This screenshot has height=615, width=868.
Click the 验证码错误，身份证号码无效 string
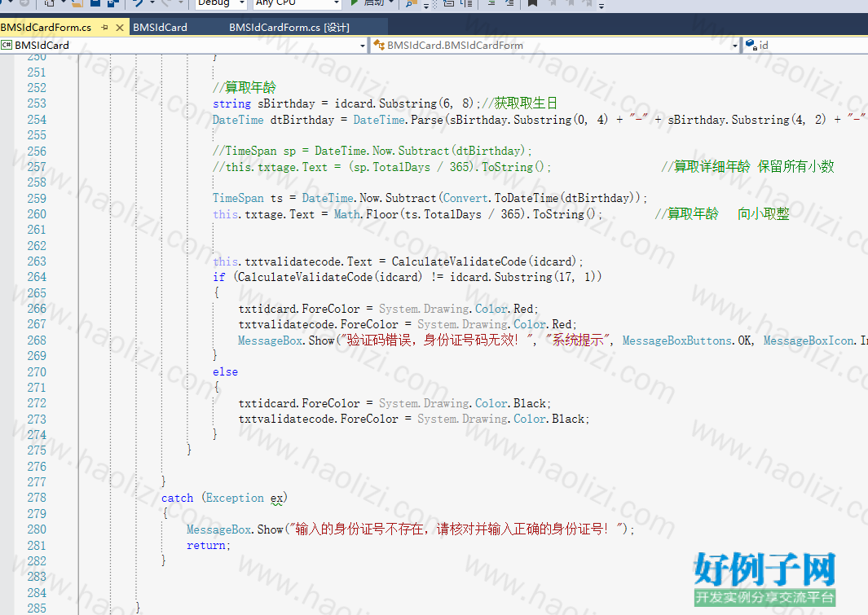click(438, 340)
